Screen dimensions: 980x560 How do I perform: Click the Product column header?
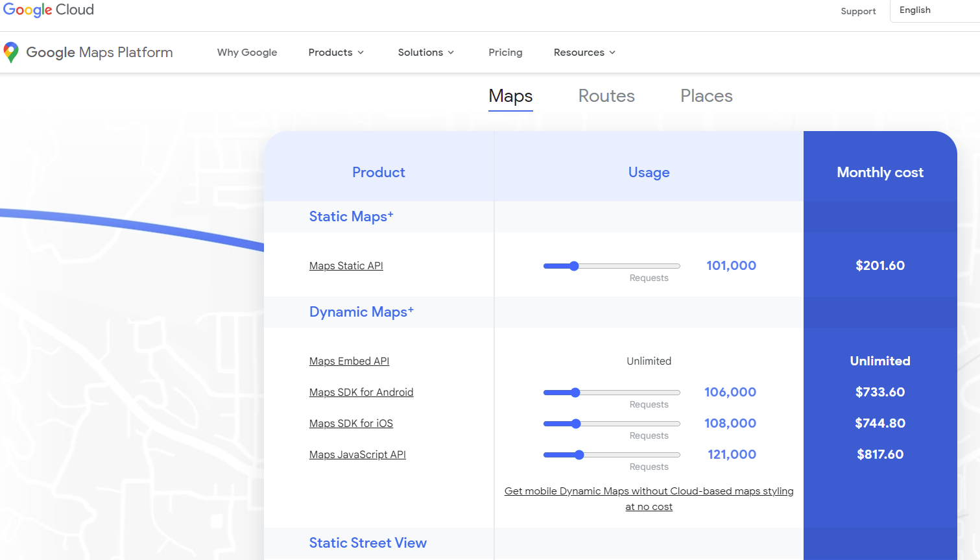coord(379,173)
